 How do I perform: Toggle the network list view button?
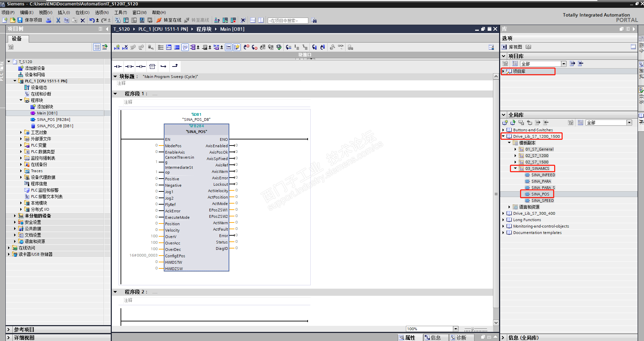coord(229,47)
